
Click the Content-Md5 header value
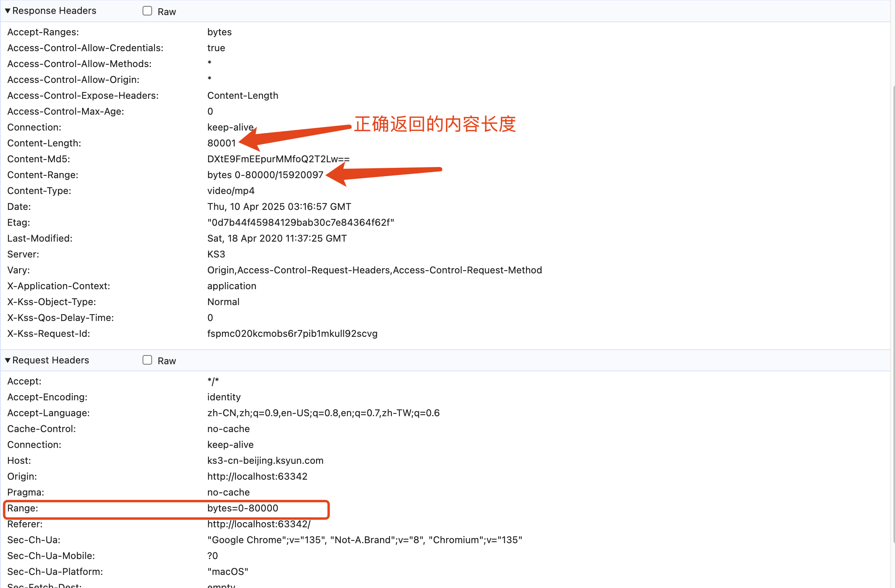[x=278, y=159]
